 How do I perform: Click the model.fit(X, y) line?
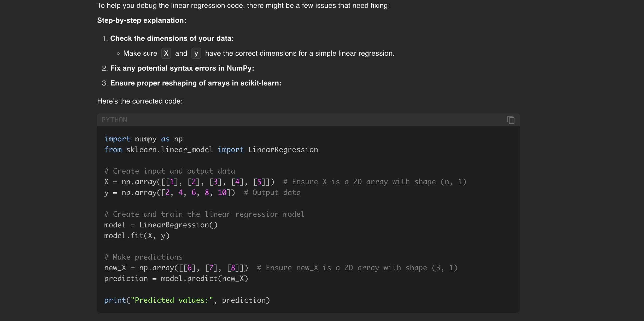137,236
